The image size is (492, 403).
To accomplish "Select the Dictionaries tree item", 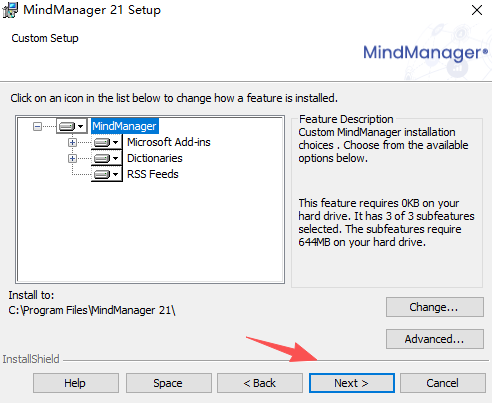I will pyautogui.click(x=155, y=158).
